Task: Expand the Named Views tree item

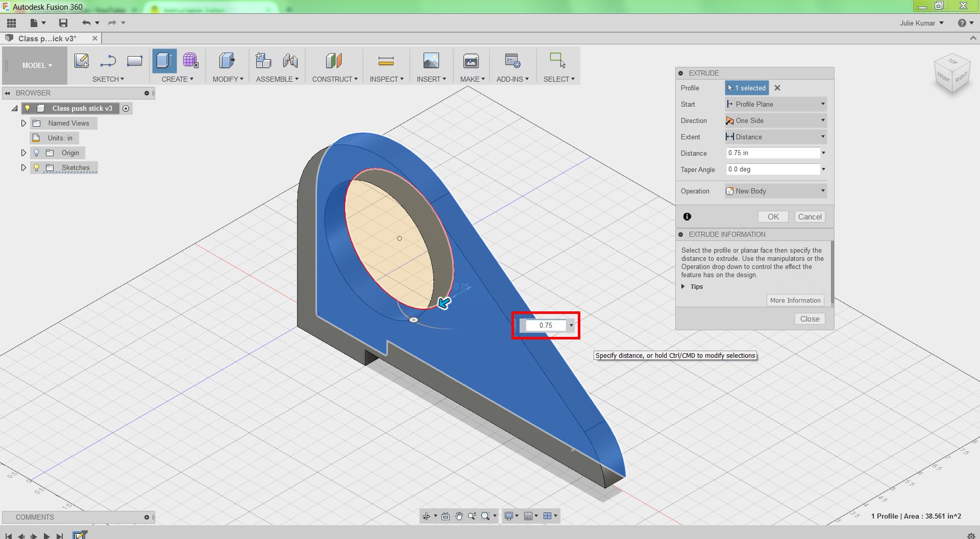Action: click(x=23, y=123)
